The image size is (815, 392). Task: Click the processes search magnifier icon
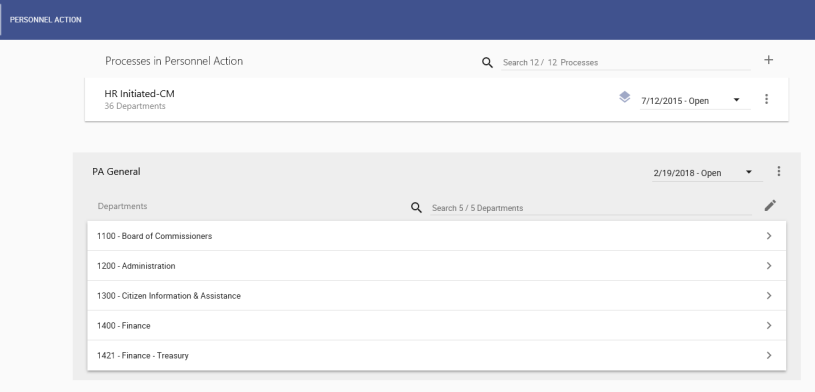click(487, 62)
